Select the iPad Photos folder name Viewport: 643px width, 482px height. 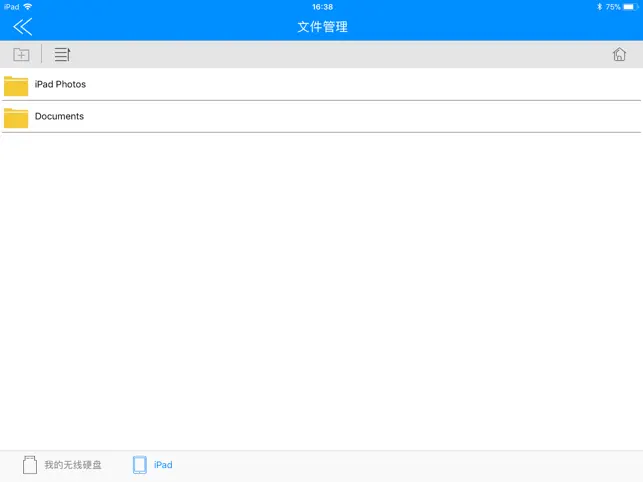[x=60, y=84]
